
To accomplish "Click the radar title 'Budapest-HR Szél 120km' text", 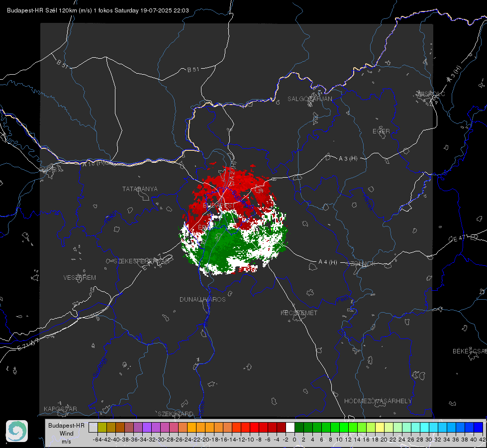I will 42,10.
